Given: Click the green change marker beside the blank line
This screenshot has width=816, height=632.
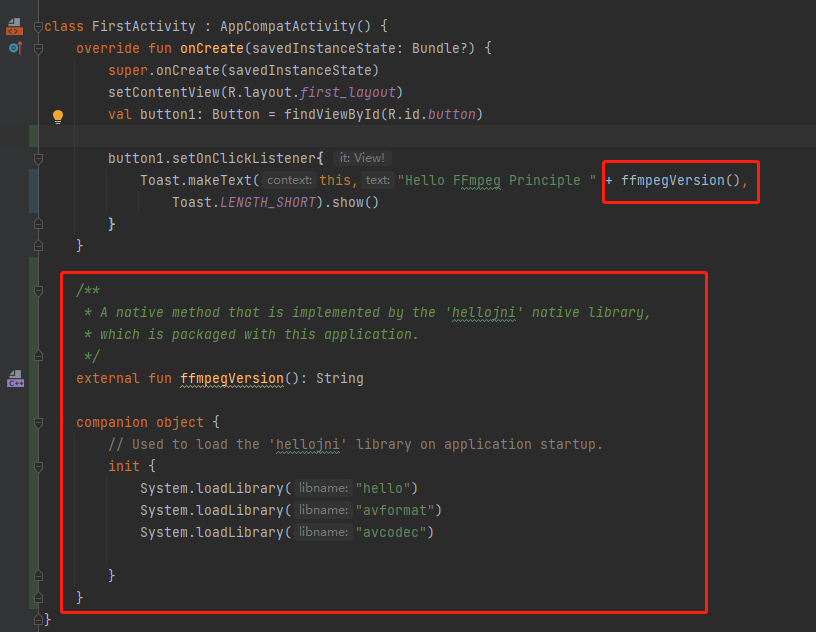Looking at the screenshot, I should click(34, 136).
